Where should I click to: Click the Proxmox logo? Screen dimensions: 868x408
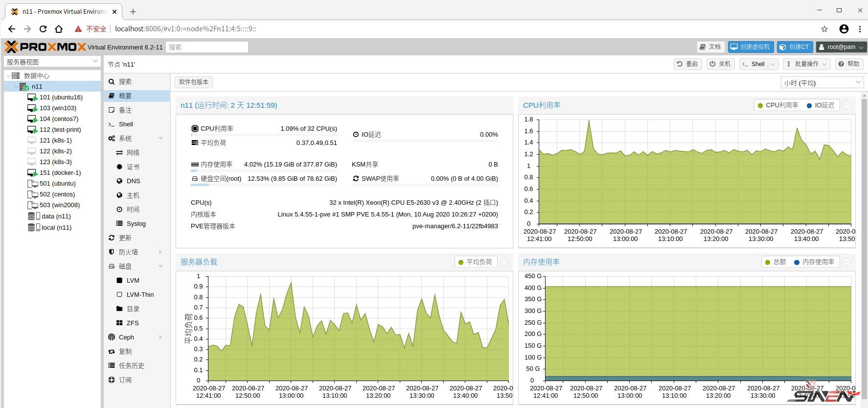tap(46, 47)
